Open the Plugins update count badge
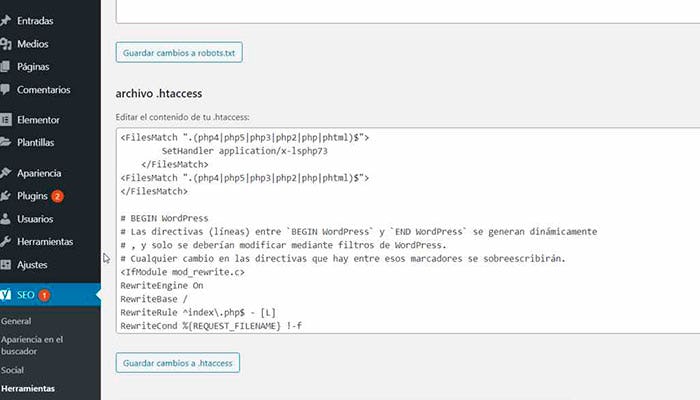 [x=57, y=196]
